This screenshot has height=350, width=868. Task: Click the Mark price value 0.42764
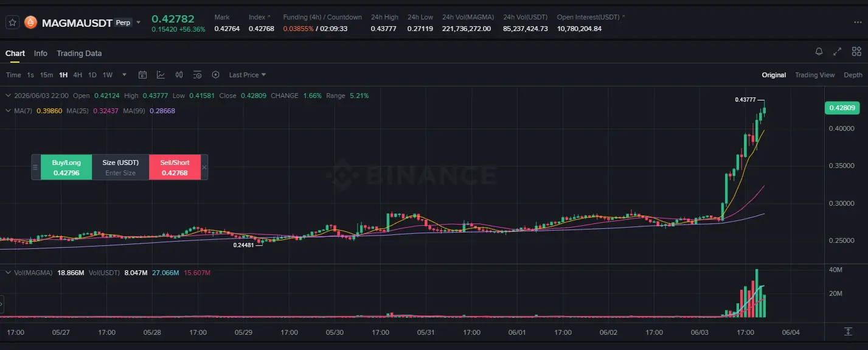[x=227, y=29]
